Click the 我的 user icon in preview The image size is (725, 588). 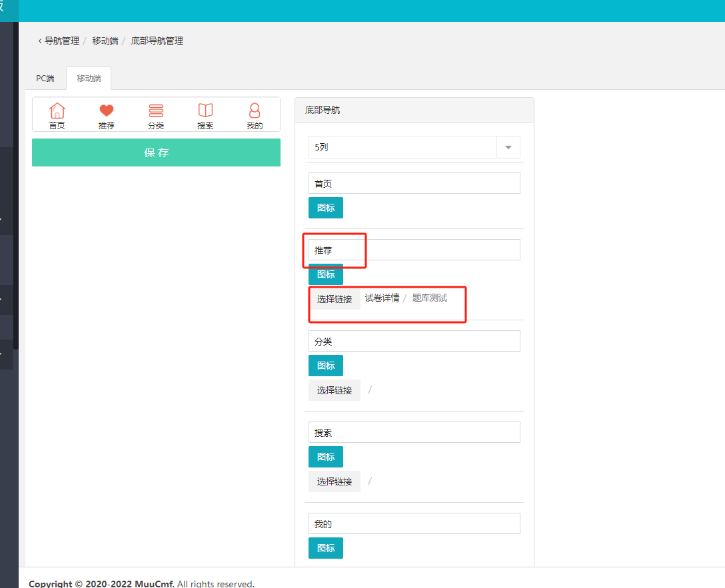click(x=255, y=111)
